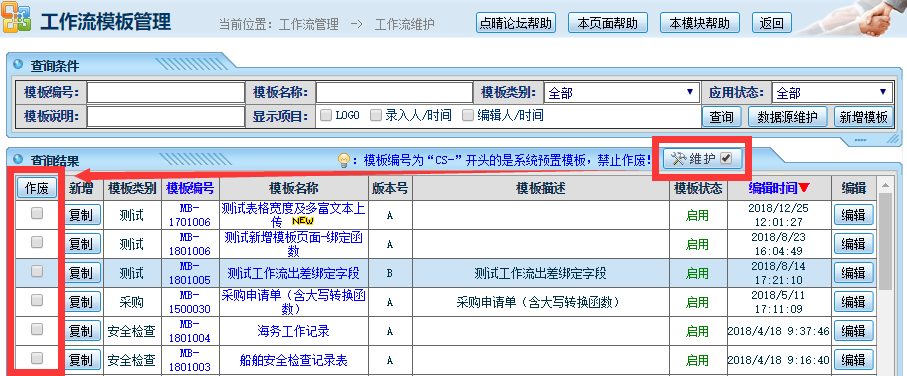Image resolution: width=907 pixels, height=376 pixels.
Task: Open the 模板类别 dropdown
Action: [x=621, y=93]
